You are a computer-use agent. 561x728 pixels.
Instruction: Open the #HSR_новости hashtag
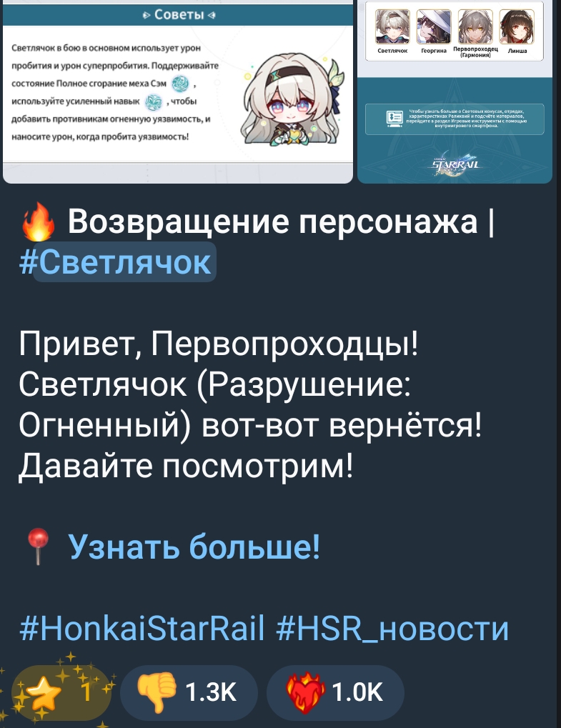[392, 627]
